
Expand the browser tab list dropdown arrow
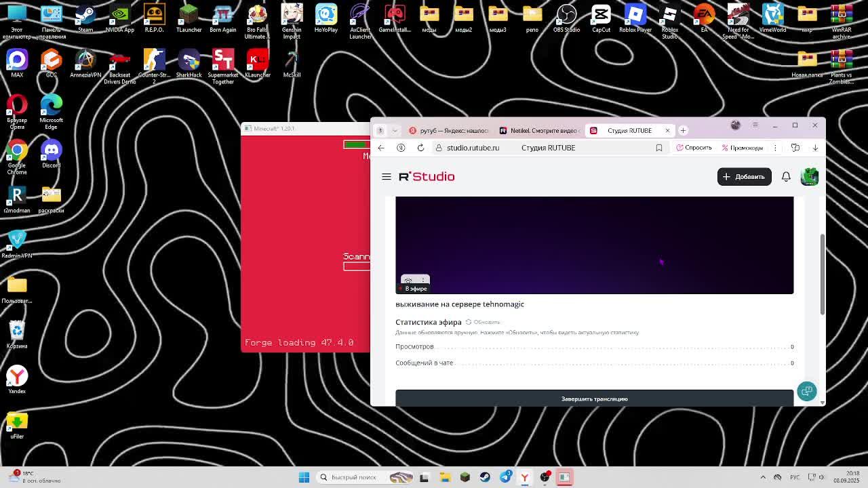(395, 131)
